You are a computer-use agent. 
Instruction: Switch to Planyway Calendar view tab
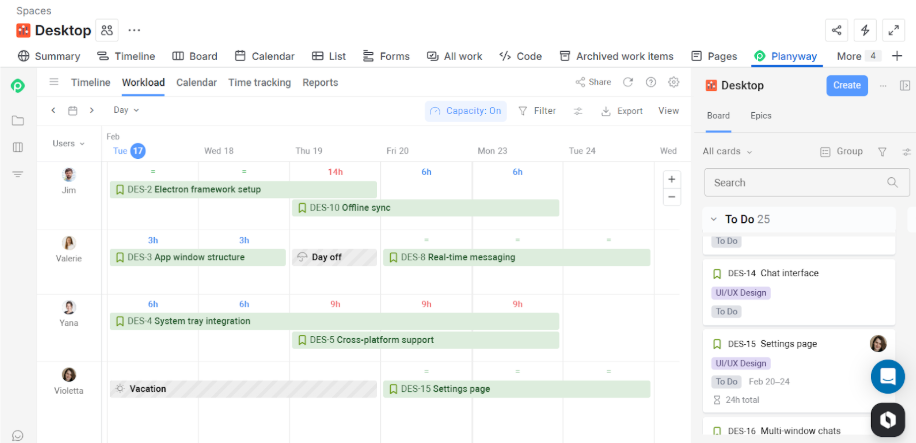tap(196, 82)
